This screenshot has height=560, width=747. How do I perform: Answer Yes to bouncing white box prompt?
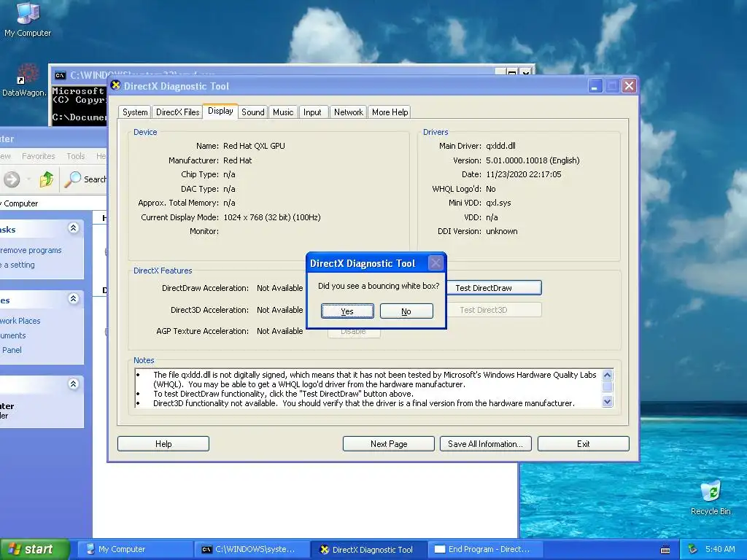pyautogui.click(x=347, y=311)
